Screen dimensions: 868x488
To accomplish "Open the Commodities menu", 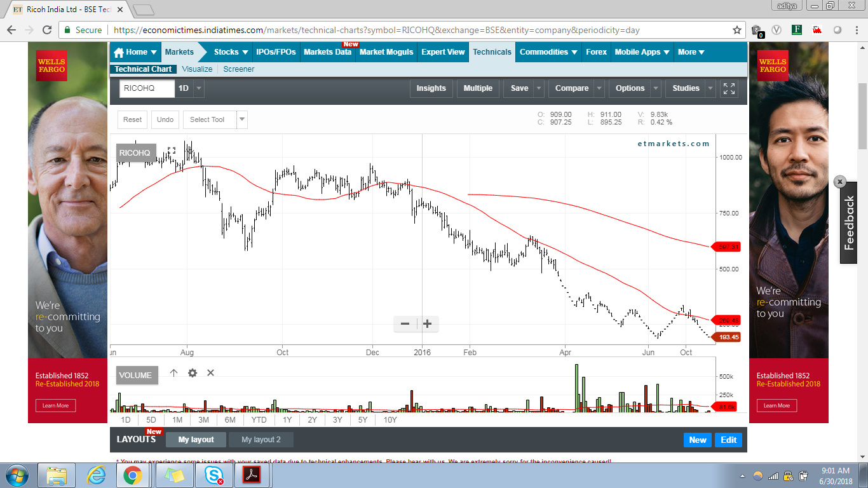I will [x=548, y=52].
